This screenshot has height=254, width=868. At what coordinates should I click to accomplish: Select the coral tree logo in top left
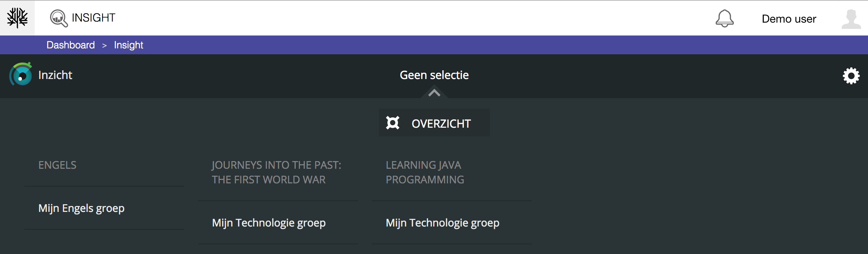[17, 17]
